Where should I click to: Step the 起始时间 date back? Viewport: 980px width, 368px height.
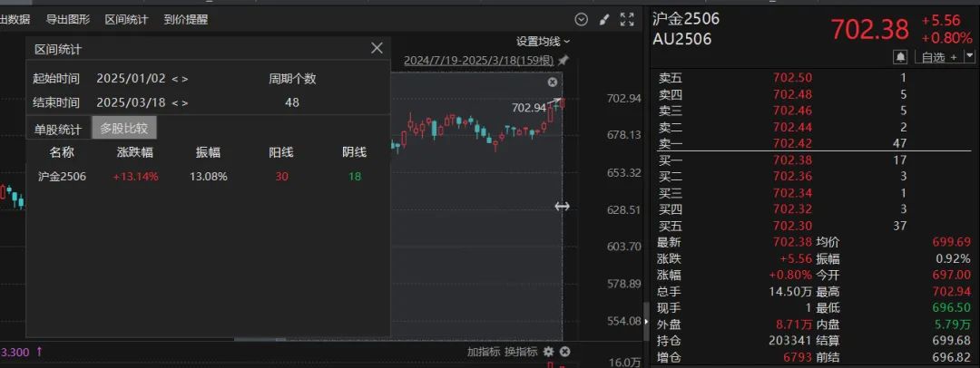(x=175, y=79)
